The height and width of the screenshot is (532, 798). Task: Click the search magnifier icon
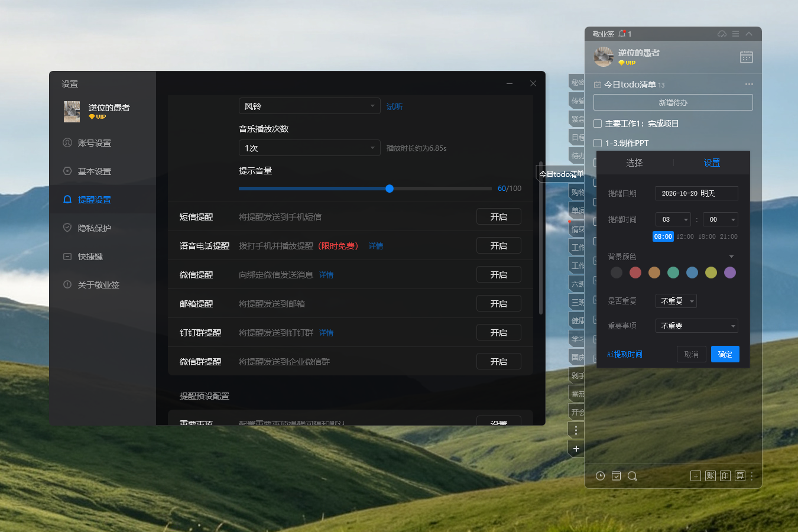(x=632, y=476)
